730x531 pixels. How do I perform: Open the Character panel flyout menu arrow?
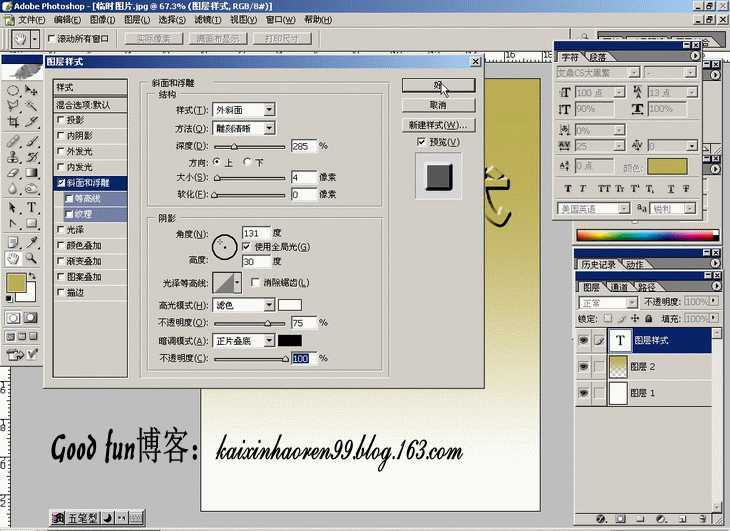pos(695,56)
